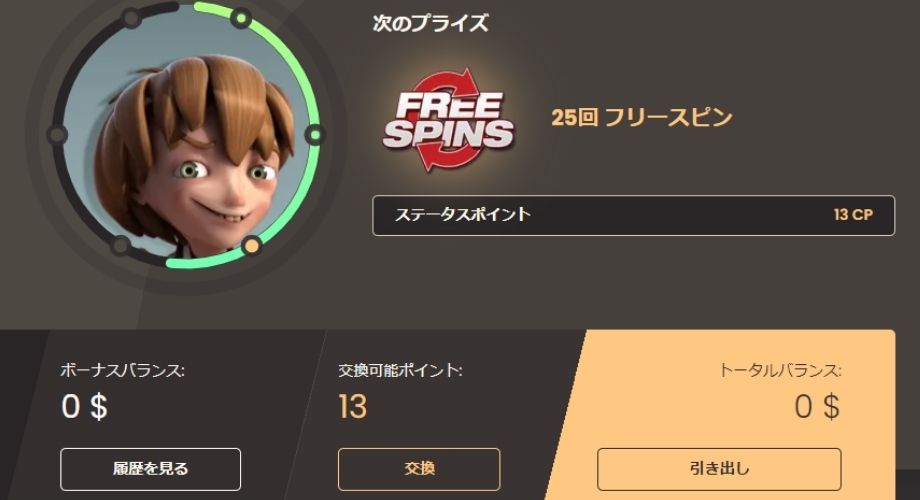Click the トータルバランス label
The height and width of the screenshot is (500, 920).
pos(780,370)
